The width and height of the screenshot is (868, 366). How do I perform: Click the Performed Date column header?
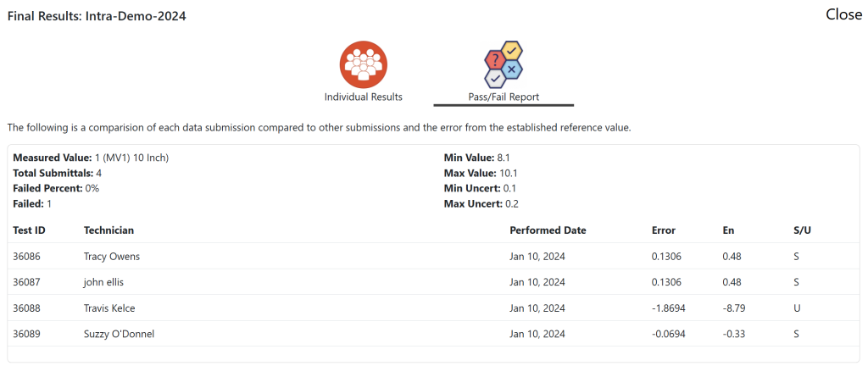click(548, 230)
